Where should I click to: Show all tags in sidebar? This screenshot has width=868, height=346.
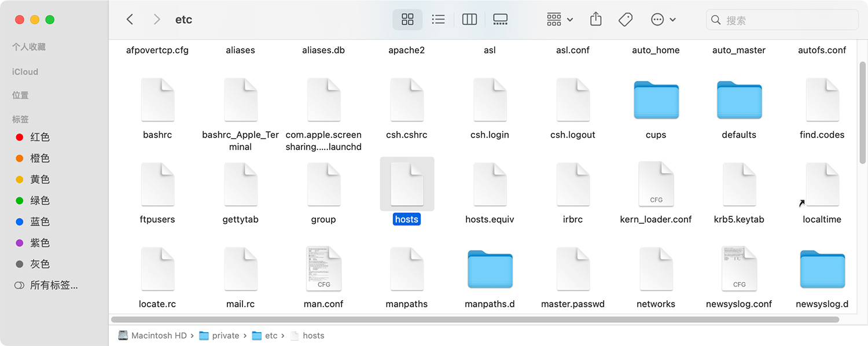53,285
